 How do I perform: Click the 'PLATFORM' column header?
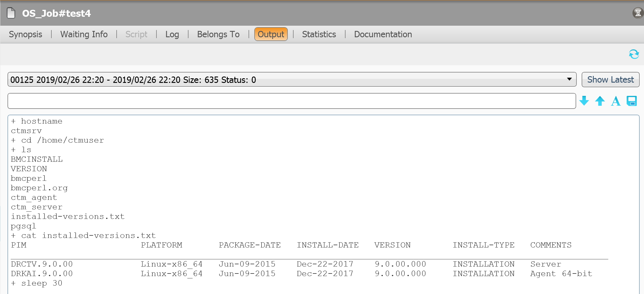coord(162,245)
